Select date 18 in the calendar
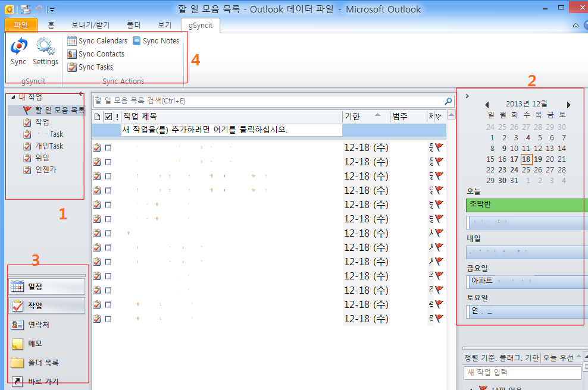Image resolution: width=588 pixels, height=390 pixels. [526, 159]
